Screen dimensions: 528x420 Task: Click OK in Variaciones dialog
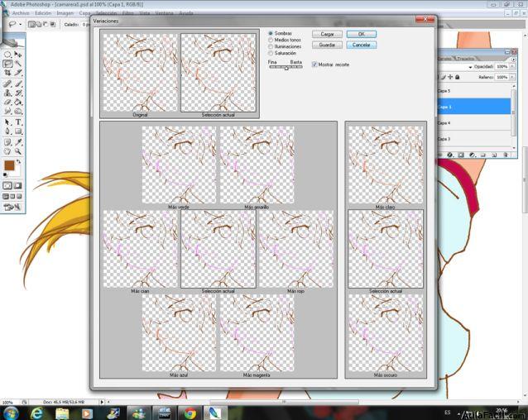(362, 34)
